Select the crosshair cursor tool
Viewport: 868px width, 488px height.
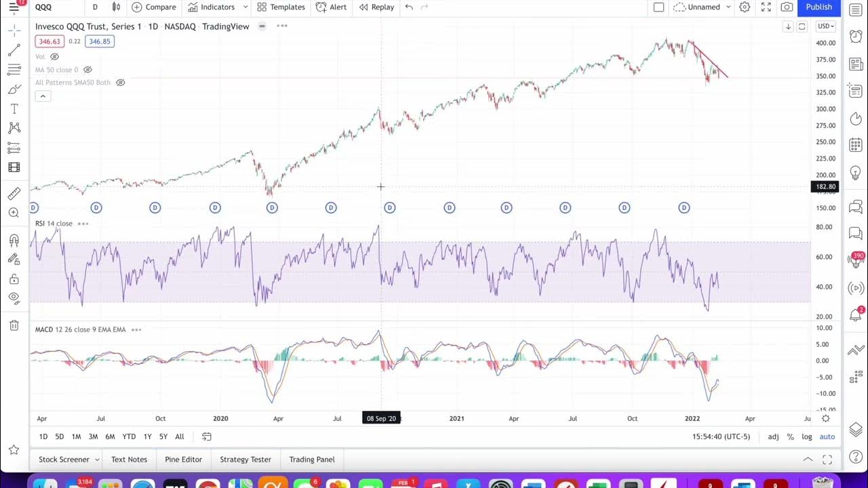tap(14, 31)
